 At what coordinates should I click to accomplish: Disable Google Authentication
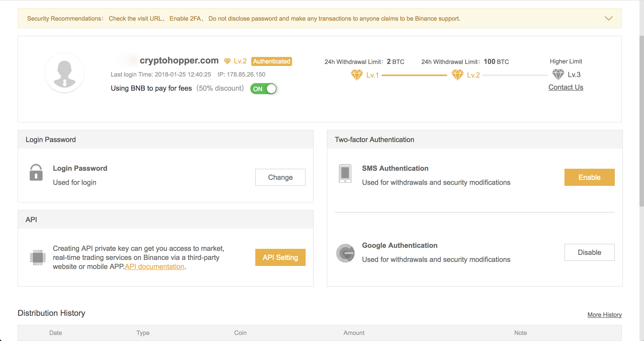click(x=589, y=252)
